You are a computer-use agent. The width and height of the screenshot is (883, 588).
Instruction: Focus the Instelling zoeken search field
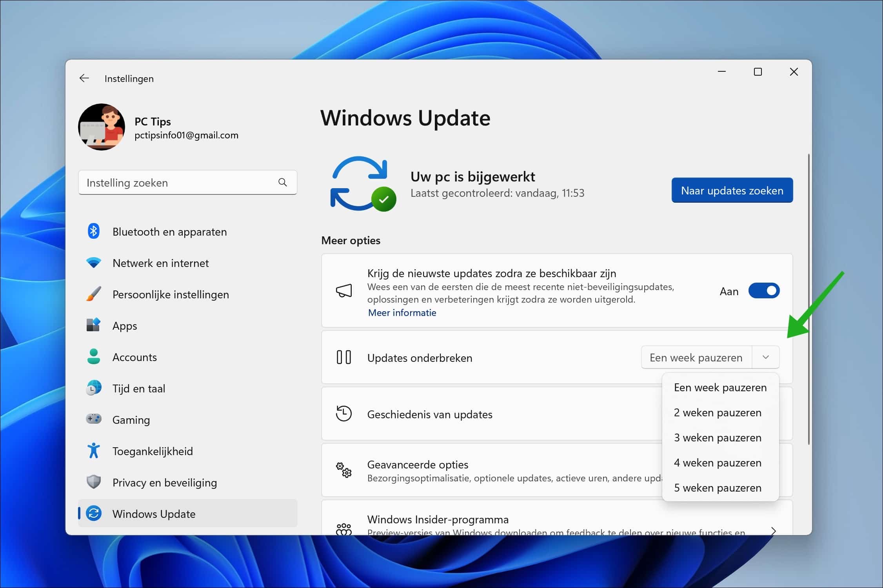(x=187, y=182)
